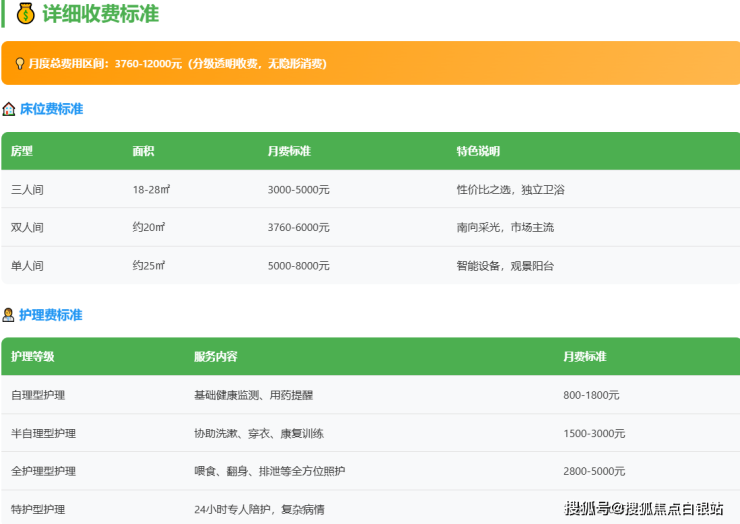
Task: Open the 床位费标准 section title
Action: click(51, 109)
